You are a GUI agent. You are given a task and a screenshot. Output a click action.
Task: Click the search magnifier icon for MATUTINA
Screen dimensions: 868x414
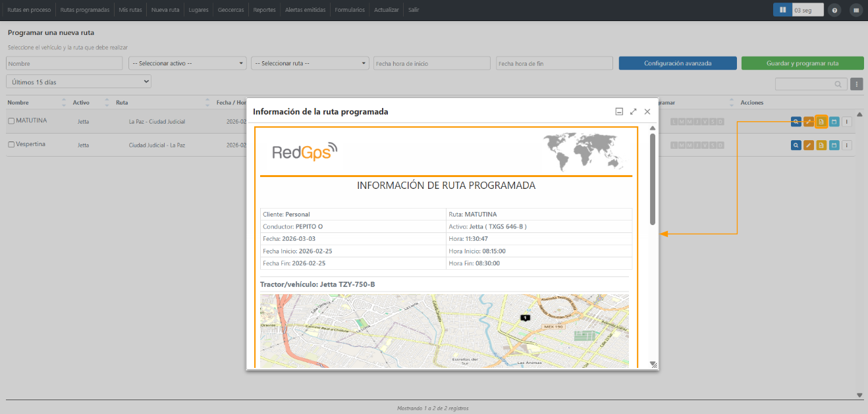[796, 122]
